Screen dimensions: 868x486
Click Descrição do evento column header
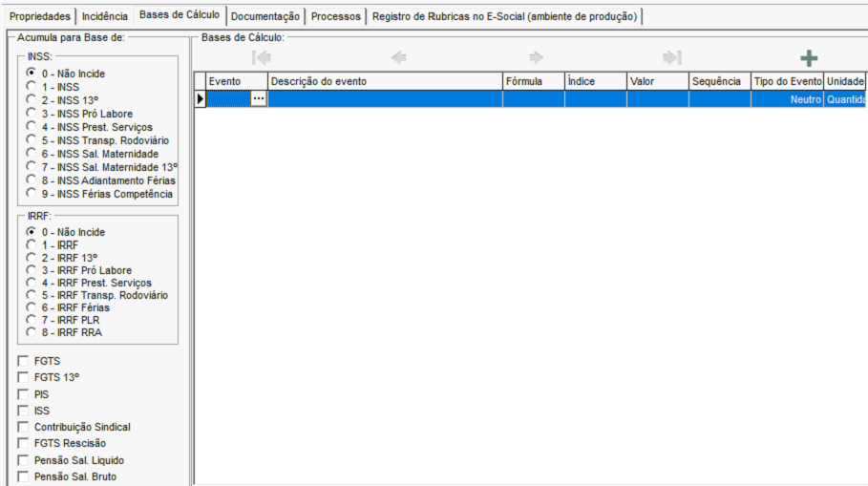(385, 81)
